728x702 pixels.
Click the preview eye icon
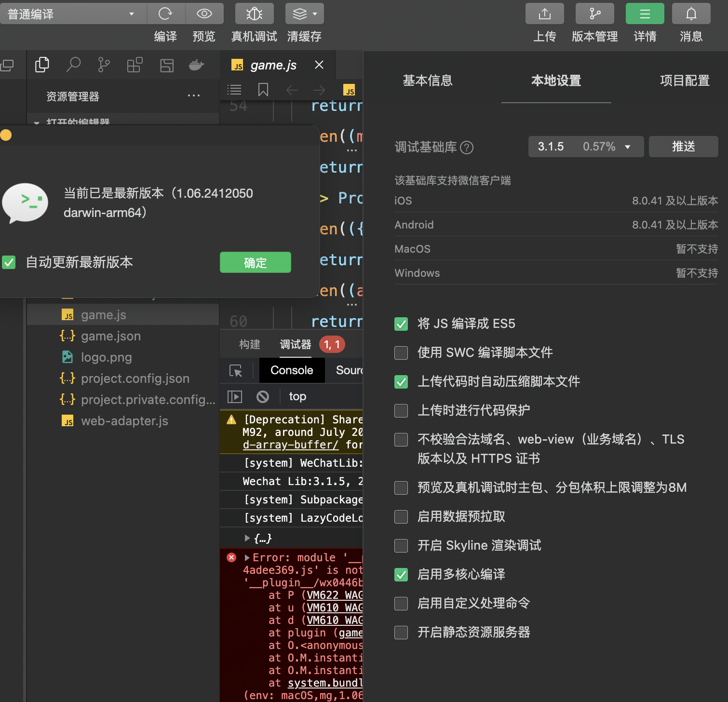click(x=204, y=13)
